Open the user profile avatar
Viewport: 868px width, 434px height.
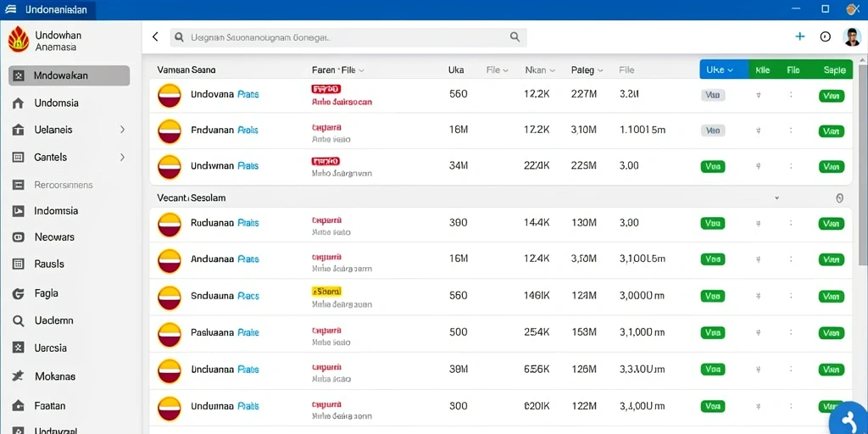(x=852, y=37)
